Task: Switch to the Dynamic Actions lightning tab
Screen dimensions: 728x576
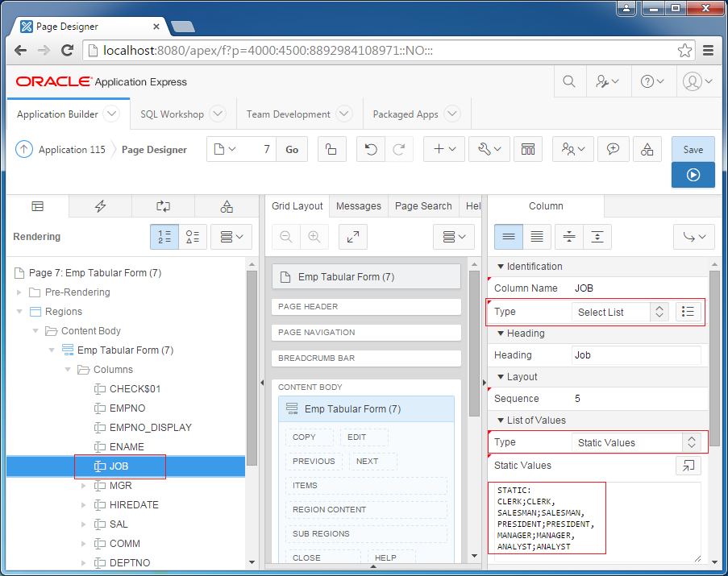Action: click(100, 206)
